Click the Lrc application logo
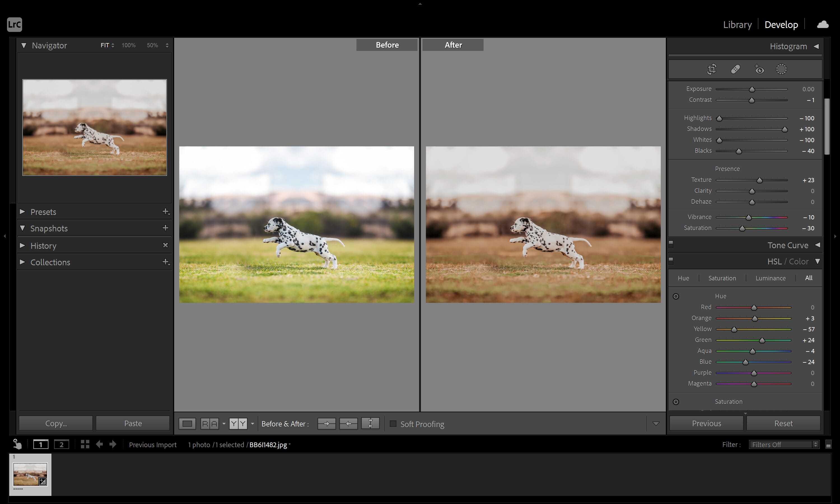Viewport: 840px width, 504px height. click(x=14, y=24)
